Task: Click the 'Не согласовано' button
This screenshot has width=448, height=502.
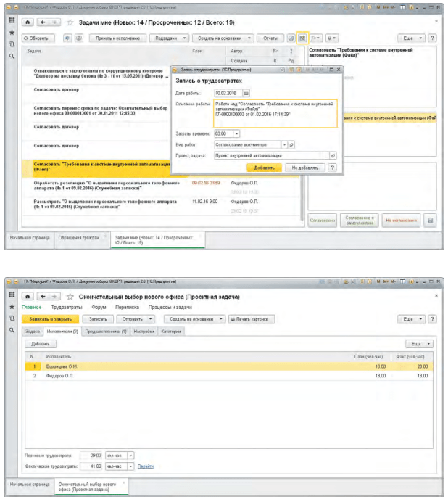Action: pos(401,221)
